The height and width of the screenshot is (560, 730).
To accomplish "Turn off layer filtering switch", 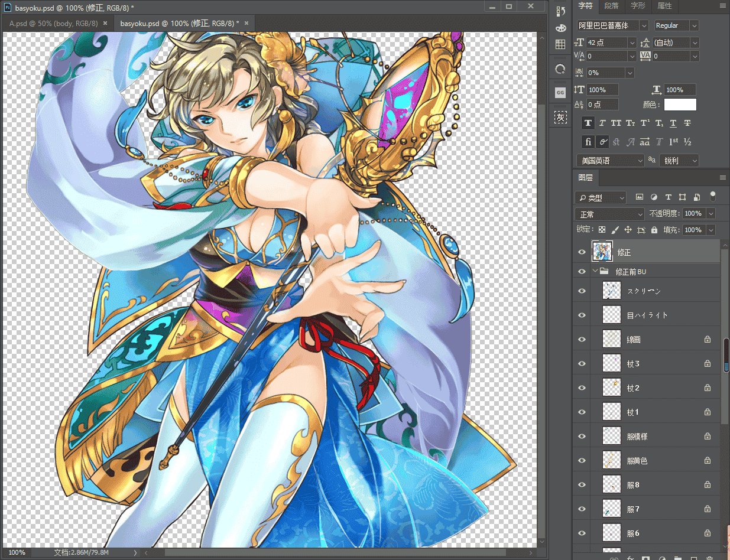I will tap(712, 196).
